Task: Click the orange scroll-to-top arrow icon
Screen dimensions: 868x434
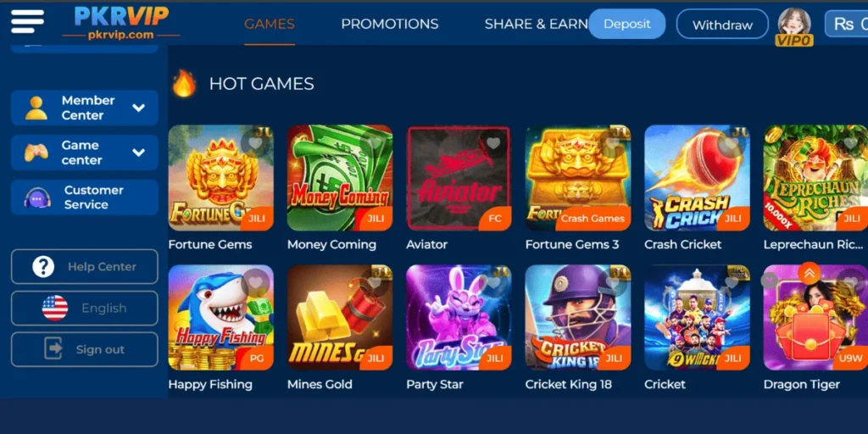Action: point(810,273)
